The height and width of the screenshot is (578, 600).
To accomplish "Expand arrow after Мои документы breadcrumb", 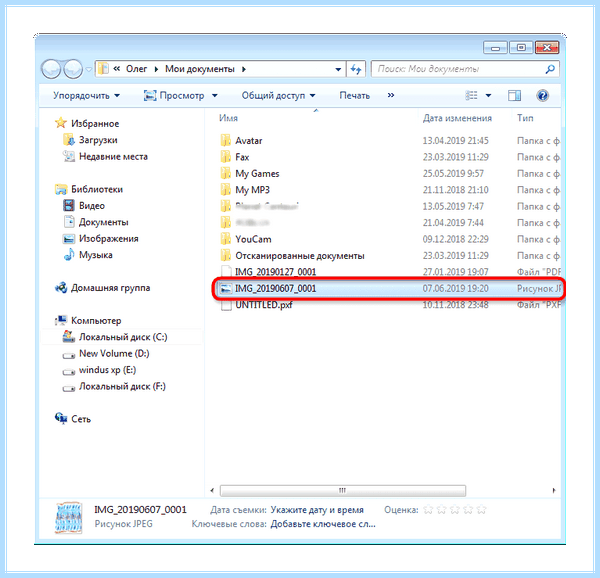I will coord(244,69).
